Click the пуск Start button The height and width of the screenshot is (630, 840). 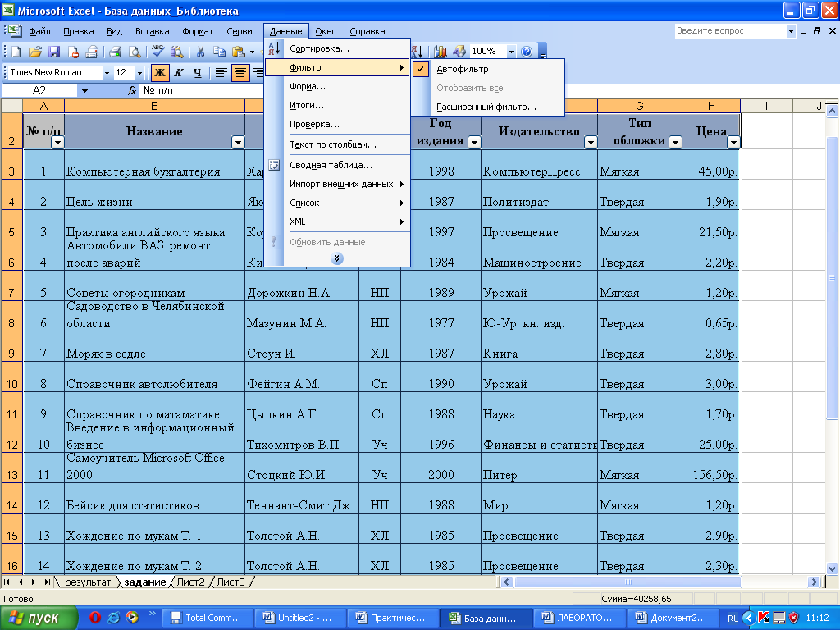coord(38,618)
